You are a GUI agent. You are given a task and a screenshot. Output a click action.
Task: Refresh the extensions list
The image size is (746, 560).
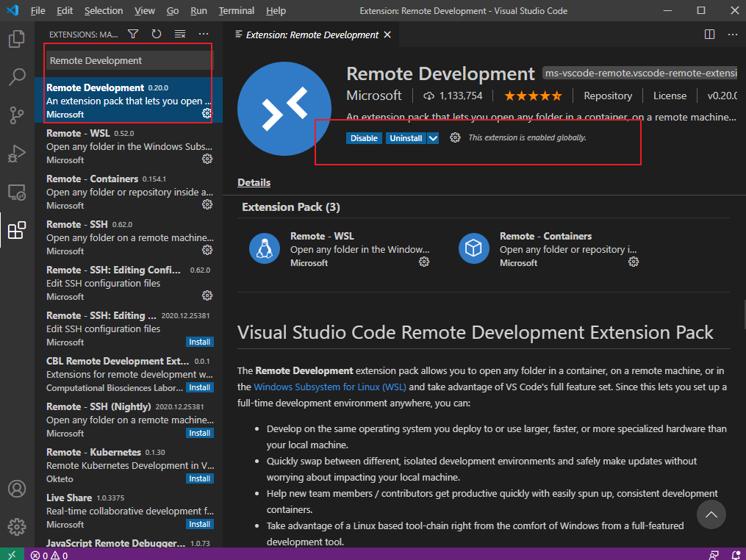click(x=157, y=34)
